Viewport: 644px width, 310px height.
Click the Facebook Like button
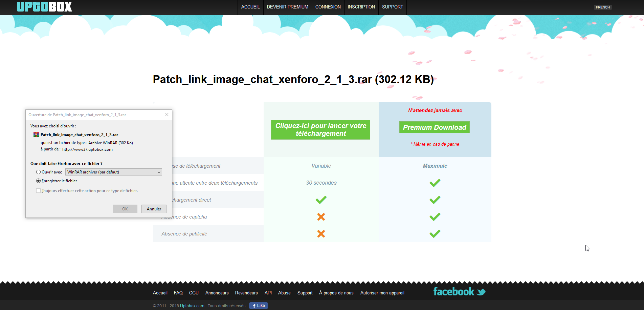(259, 306)
